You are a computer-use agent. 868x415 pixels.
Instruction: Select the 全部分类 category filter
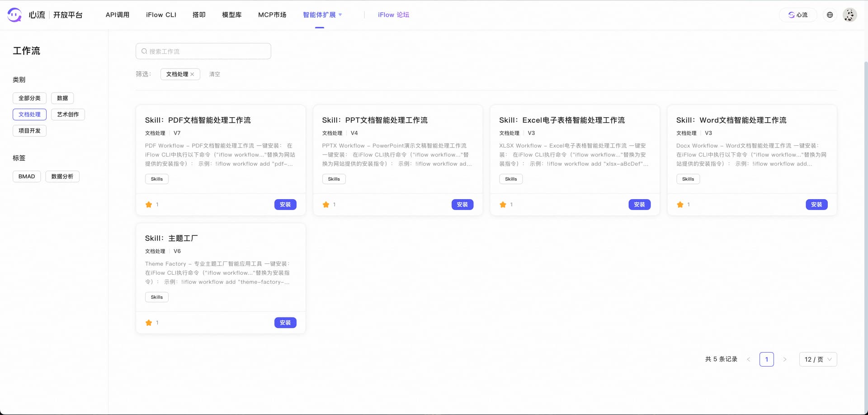point(29,98)
